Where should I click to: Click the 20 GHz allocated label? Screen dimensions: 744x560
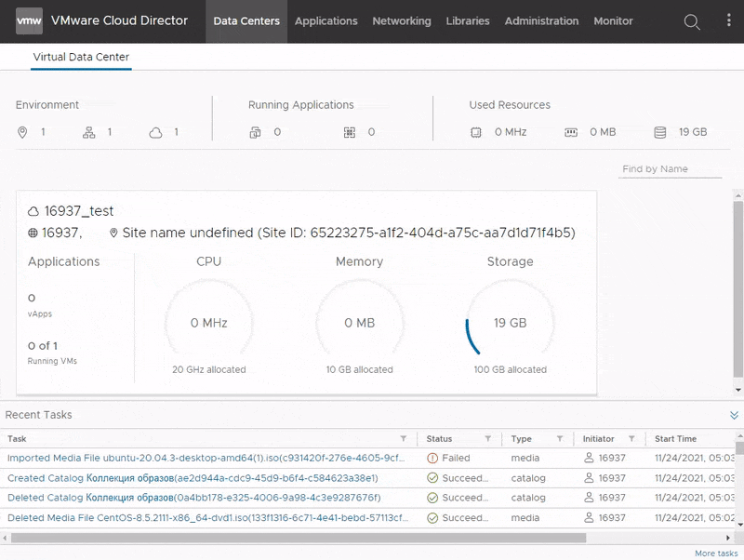coord(208,369)
